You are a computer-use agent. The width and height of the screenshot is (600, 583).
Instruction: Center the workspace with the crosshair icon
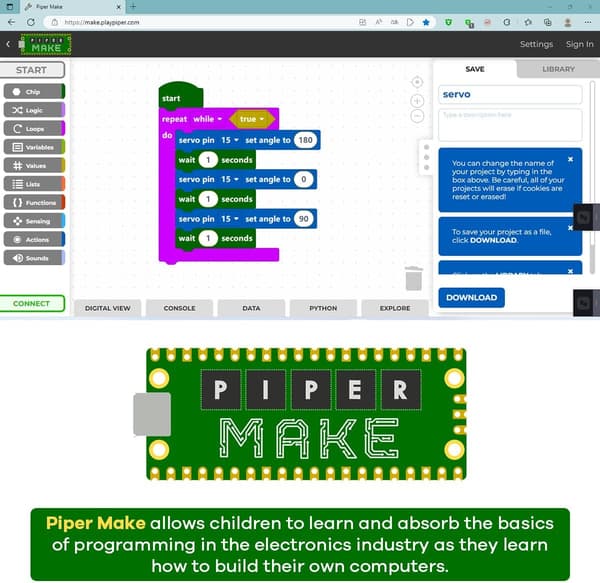(417, 82)
